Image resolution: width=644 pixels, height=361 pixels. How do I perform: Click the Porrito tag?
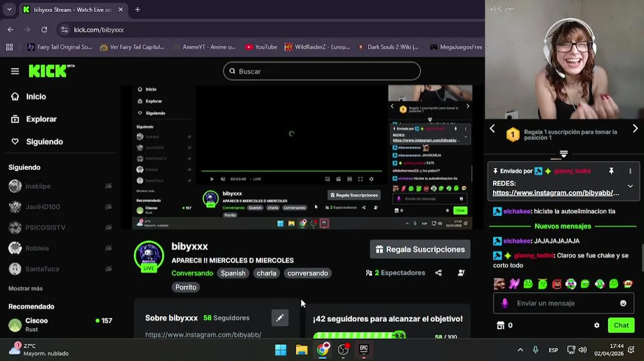[x=186, y=287]
